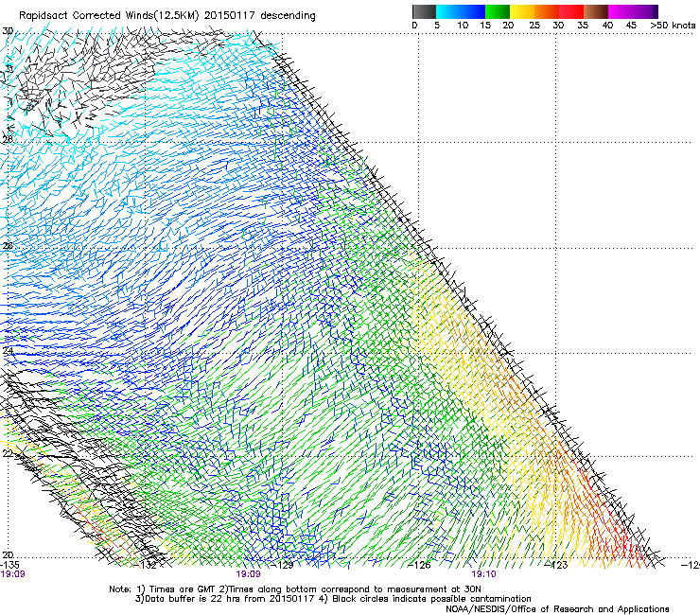
Task: Pick the orange 25-30 knots legend color
Action: tap(547, 11)
